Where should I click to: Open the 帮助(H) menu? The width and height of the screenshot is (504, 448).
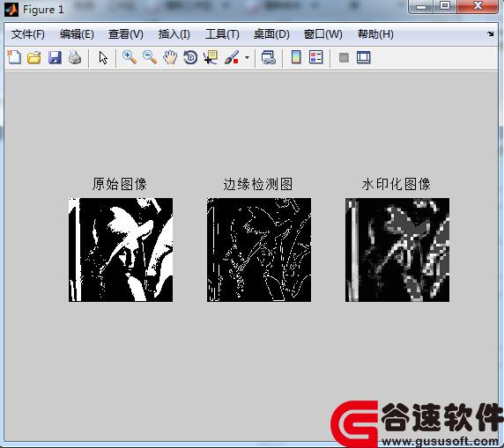coord(375,34)
